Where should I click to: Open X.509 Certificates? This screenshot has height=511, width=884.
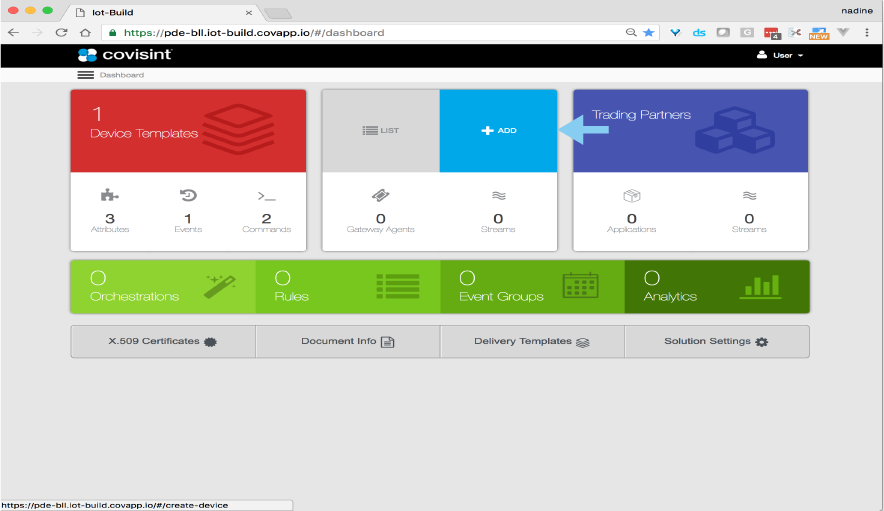[x=163, y=342]
